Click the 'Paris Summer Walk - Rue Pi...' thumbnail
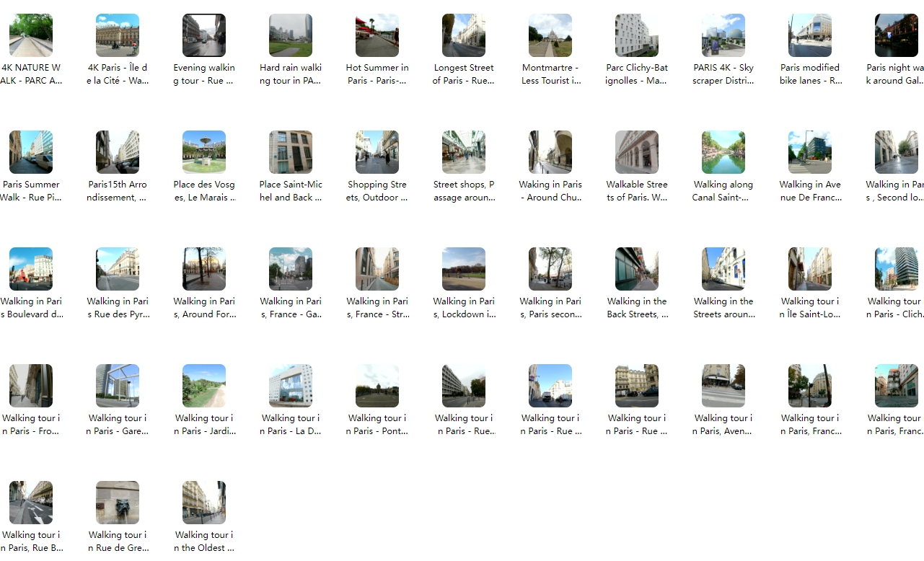Viewport: 924px width, 561px height. pos(31,152)
